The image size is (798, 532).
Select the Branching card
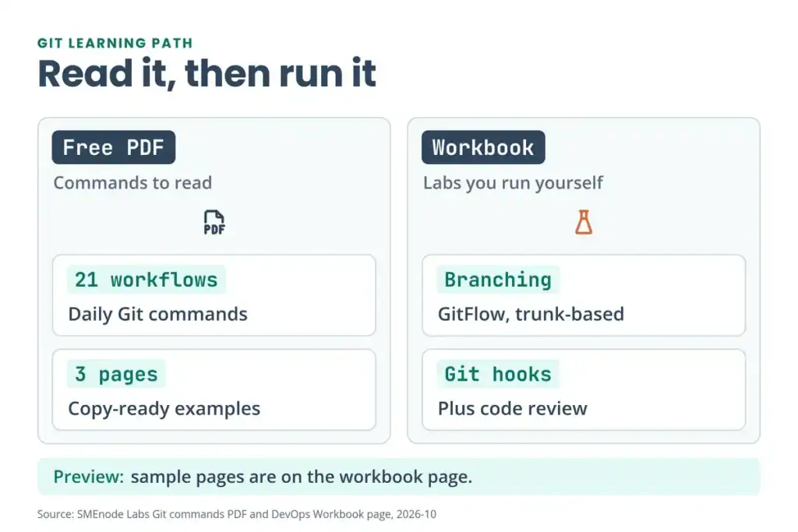click(x=584, y=295)
